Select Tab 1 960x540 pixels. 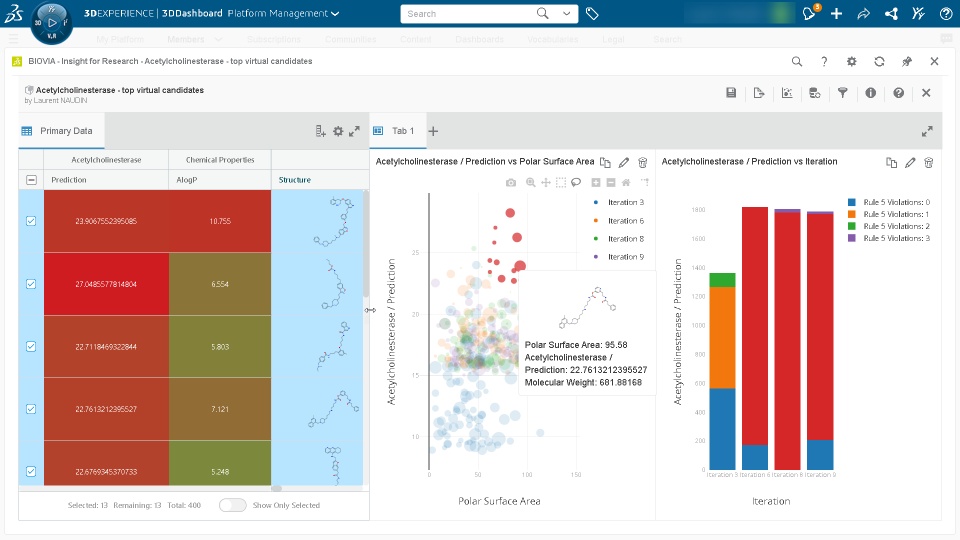pos(398,131)
